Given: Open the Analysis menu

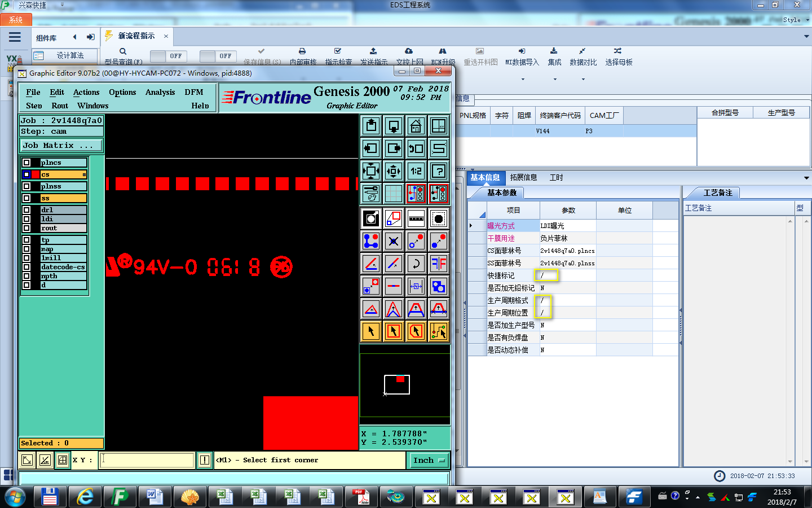Looking at the screenshot, I should 160,92.
